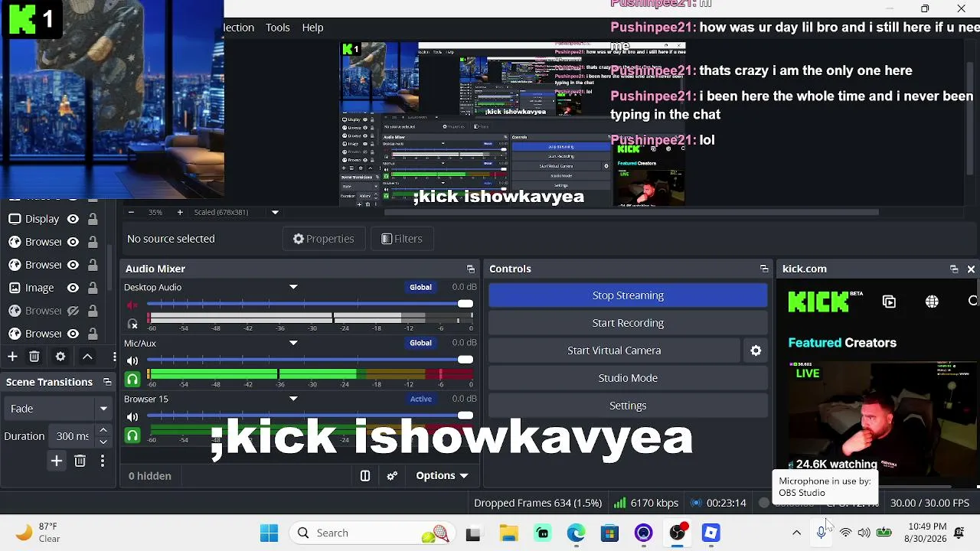Click Stop Streaming
980x551 pixels.
coord(628,295)
